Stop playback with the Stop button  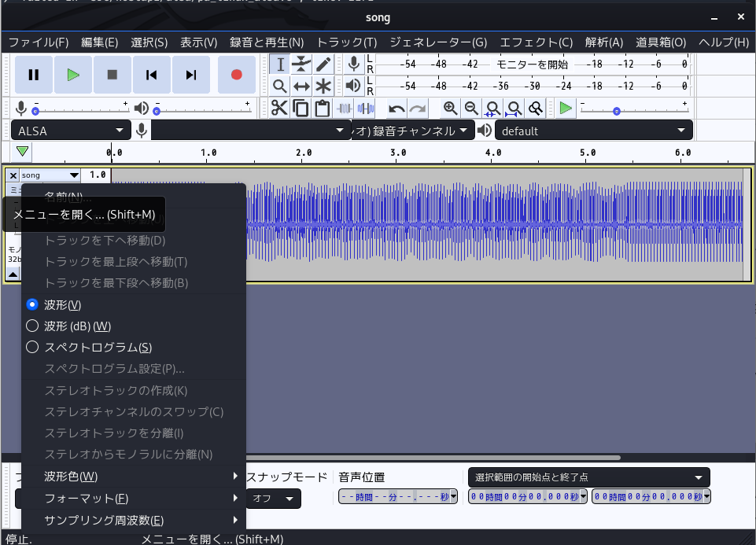[x=112, y=75]
